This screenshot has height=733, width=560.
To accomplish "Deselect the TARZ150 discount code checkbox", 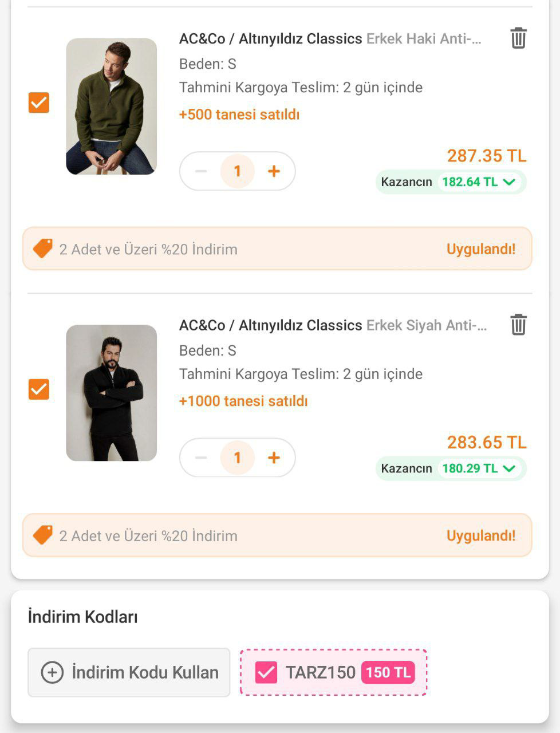I will click(x=266, y=672).
